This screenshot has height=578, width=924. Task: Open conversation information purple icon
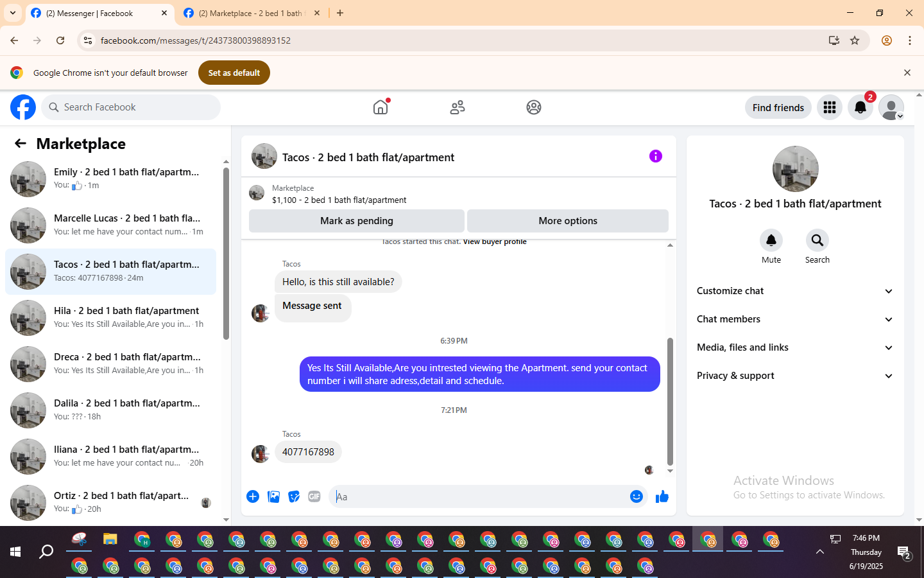(656, 156)
